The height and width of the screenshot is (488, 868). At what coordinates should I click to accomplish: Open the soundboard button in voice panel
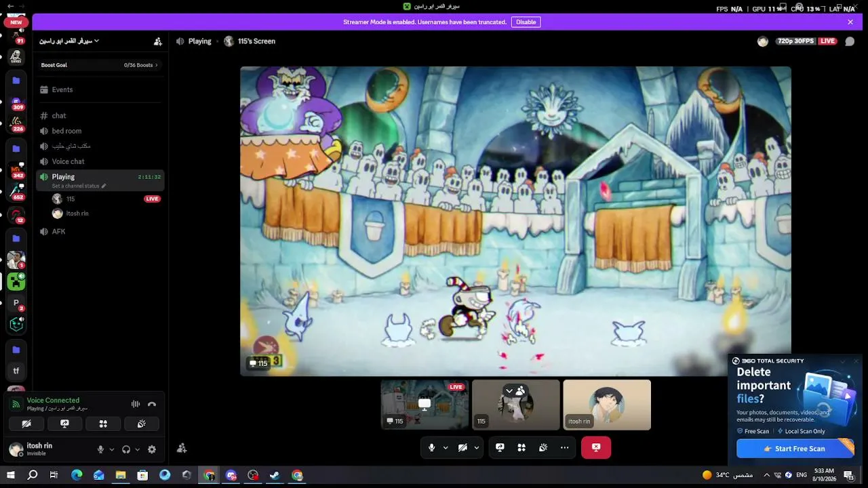[142, 424]
